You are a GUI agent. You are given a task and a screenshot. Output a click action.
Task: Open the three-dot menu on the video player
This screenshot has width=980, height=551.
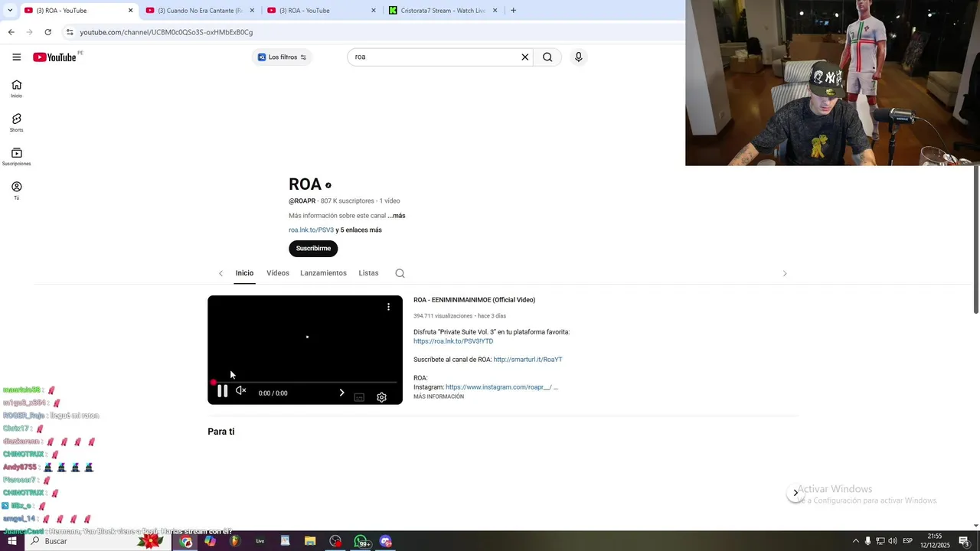388,307
